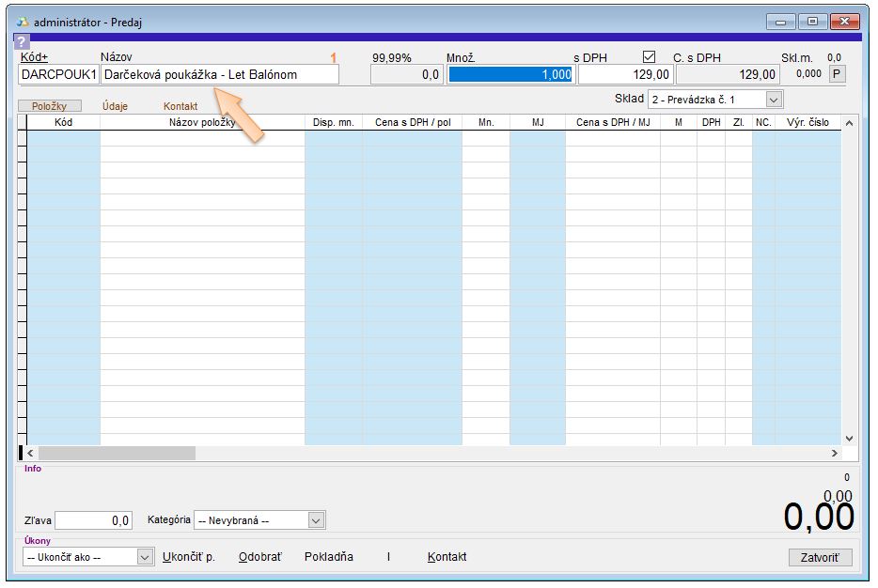This screenshot has width=878, height=588.
Task: Click the Kód+ code input field
Action: pos(58,75)
